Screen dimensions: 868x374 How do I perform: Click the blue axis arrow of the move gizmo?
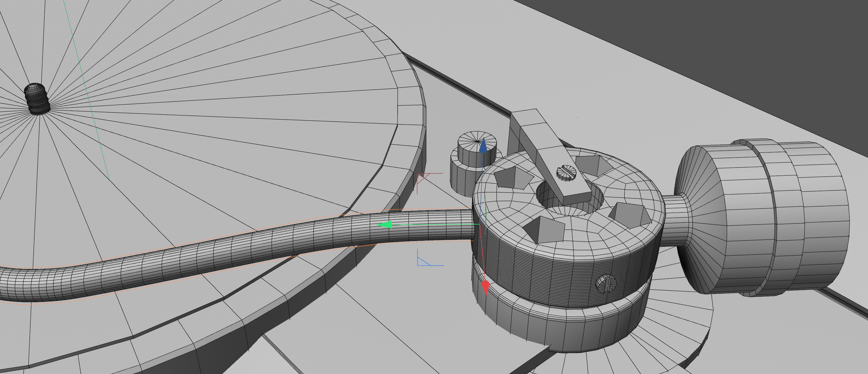point(484,145)
